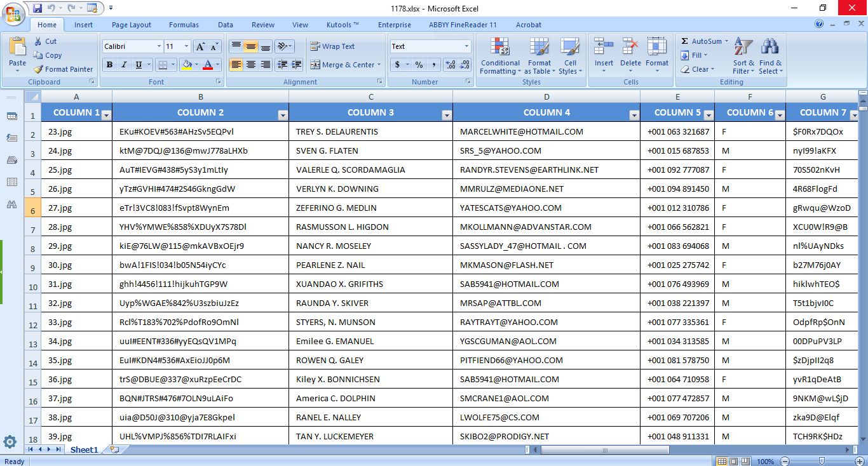Switch to the Formulas ribbon tab

[184, 25]
